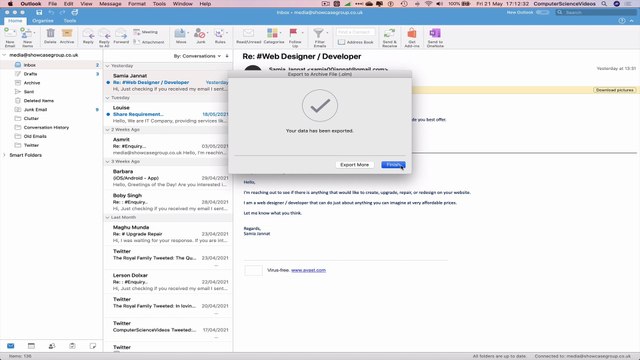Reverse sort order with arrow icon

pos(227,56)
